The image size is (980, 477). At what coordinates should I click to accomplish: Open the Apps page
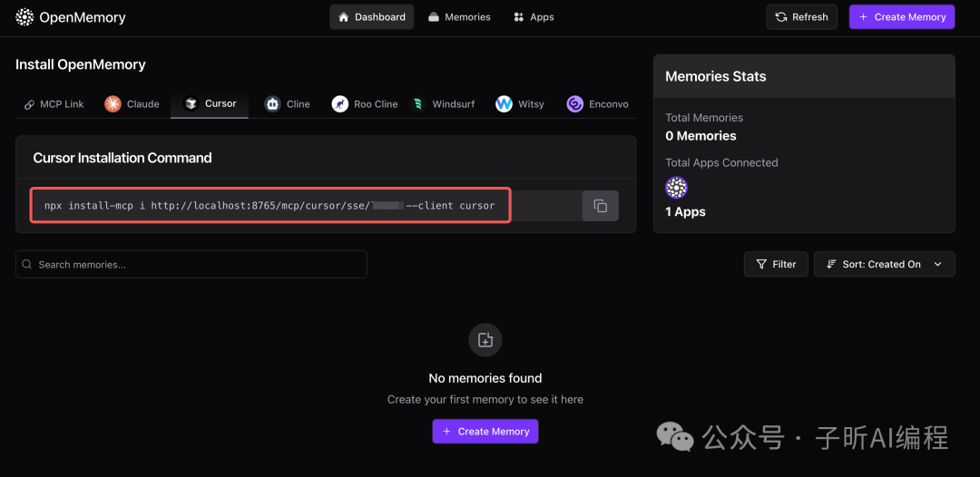(x=534, y=17)
